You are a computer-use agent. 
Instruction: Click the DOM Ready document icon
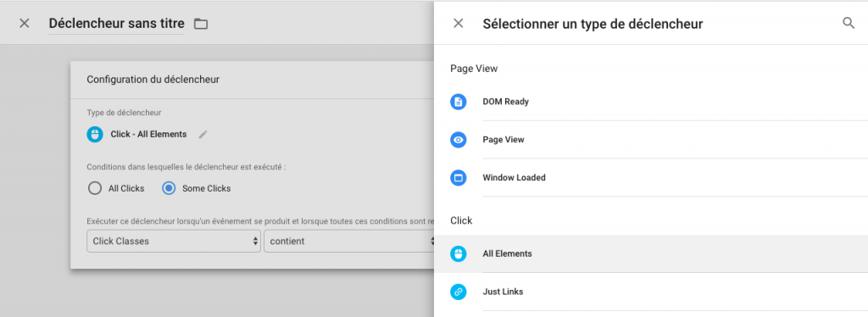(x=459, y=102)
